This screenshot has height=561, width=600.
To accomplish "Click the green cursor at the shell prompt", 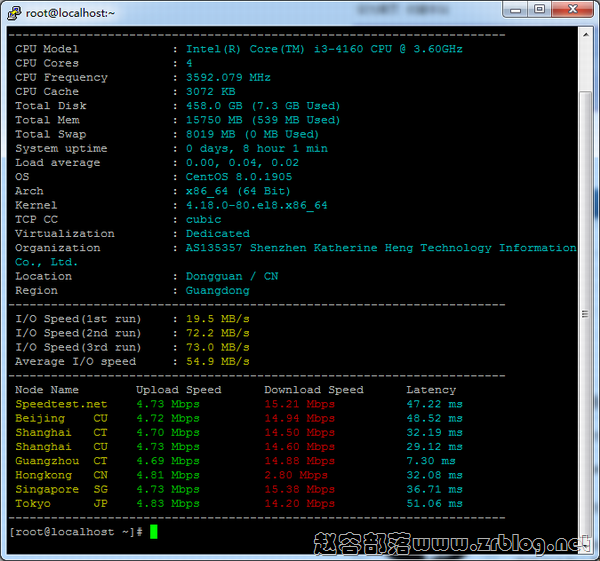I will pos(153,532).
